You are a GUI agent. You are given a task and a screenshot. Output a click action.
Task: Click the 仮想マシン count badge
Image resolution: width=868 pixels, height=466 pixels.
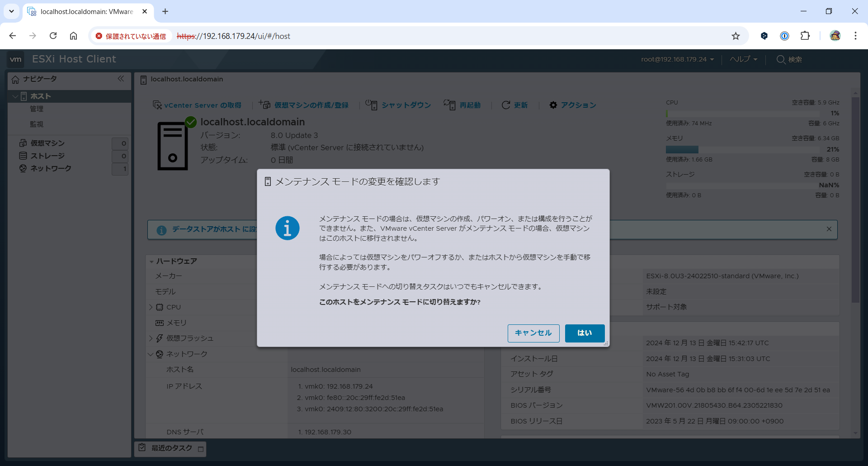120,143
